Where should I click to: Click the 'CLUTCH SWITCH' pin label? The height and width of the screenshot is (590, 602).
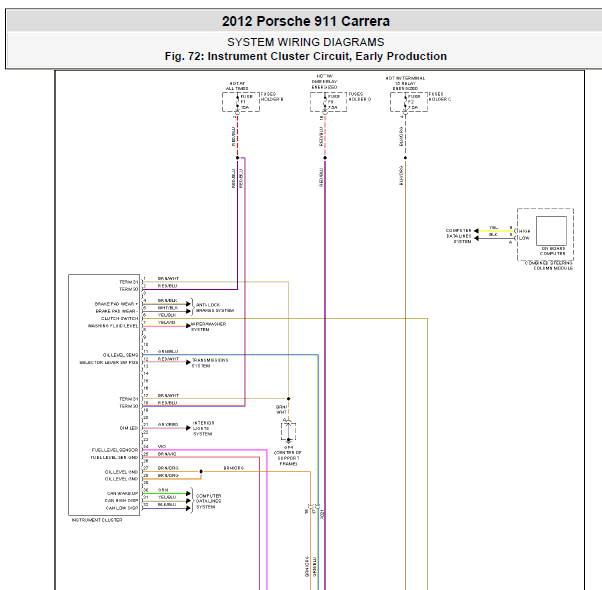(x=119, y=318)
